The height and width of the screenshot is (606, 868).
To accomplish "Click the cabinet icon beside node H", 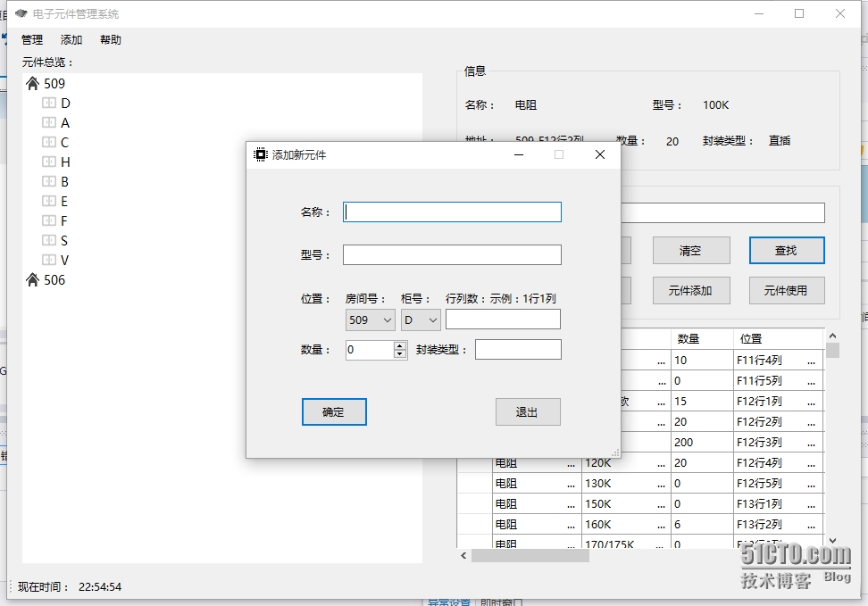I will click(49, 162).
